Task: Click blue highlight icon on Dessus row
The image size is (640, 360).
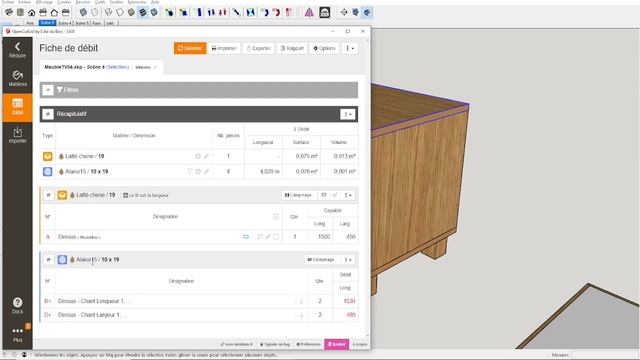Action: [x=246, y=237]
